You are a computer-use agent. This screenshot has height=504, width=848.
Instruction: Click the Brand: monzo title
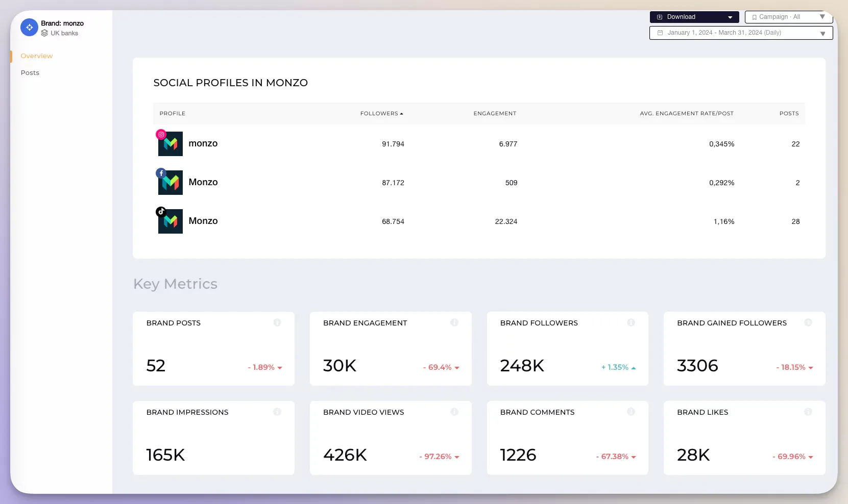coord(62,23)
